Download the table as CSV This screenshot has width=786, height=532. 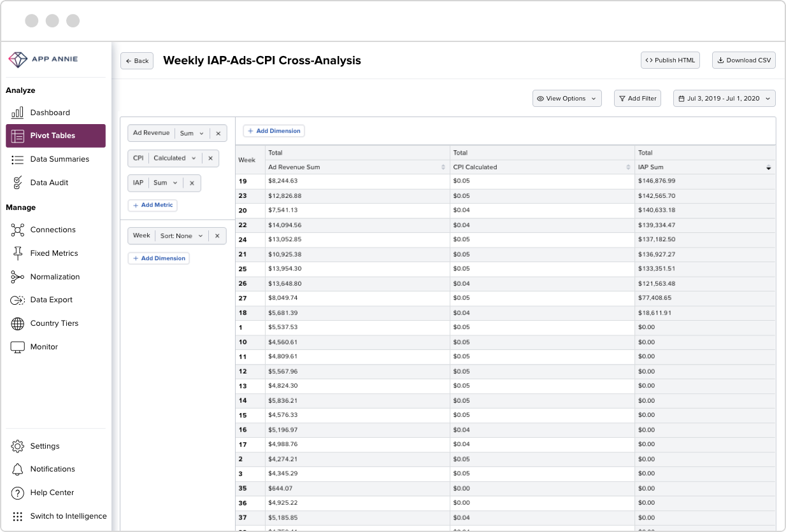tap(744, 60)
